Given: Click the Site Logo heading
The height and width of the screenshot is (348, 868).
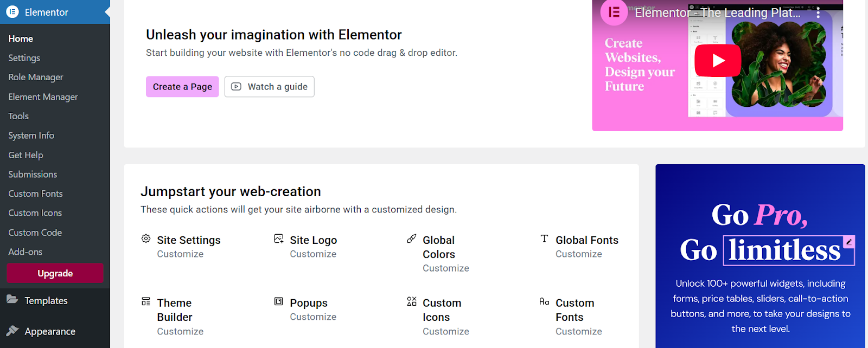Looking at the screenshot, I should [313, 240].
